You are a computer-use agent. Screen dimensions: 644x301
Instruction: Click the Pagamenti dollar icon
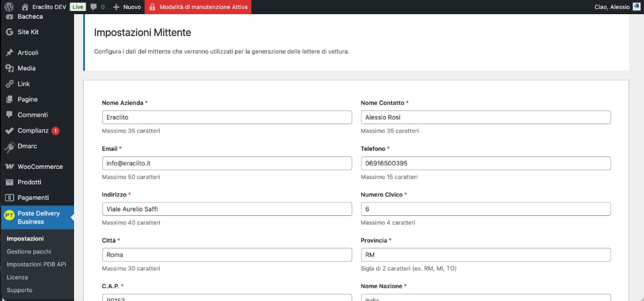tap(9, 198)
